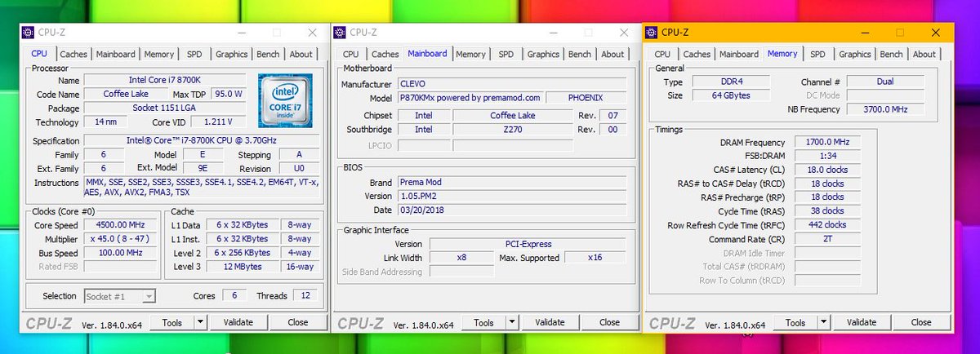
Task: Click the Threads value 12
Action: coord(305,296)
